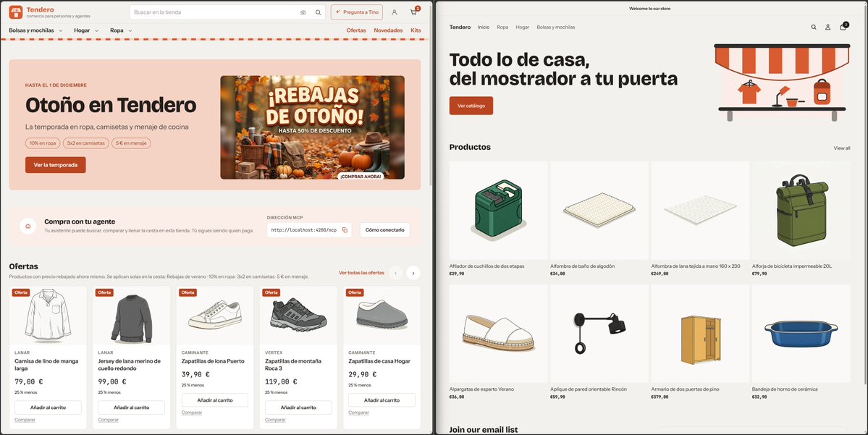This screenshot has height=435, width=868.
Task: Select the 10% en ropa chip
Action: tap(43, 143)
